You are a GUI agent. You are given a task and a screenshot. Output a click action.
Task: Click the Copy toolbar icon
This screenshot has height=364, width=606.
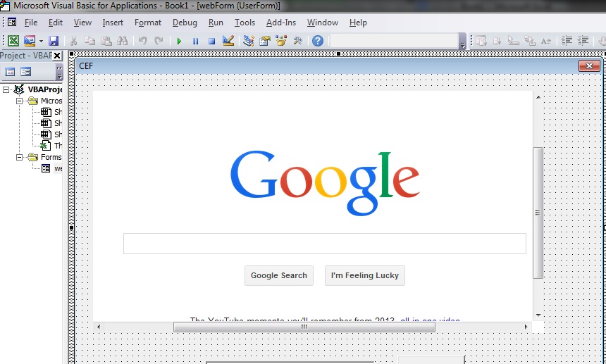[x=89, y=41]
